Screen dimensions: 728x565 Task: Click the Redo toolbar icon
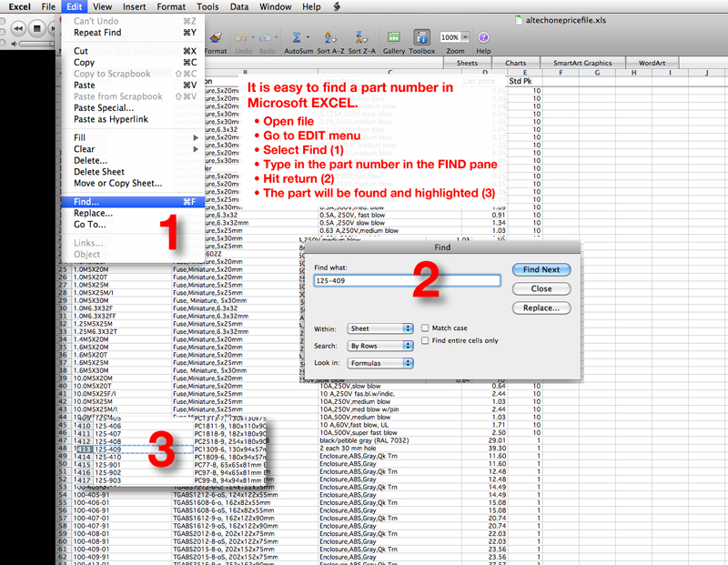click(265, 37)
